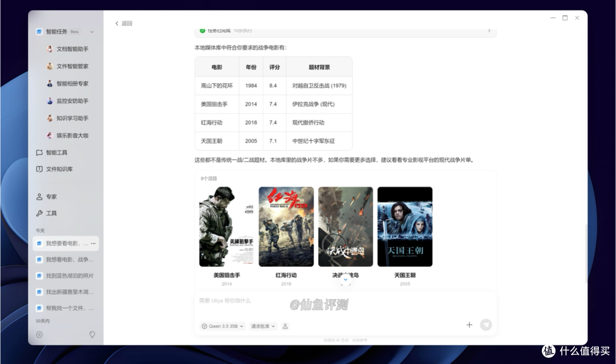Open the chat 找到蓝色湖泊的照片
616x364 pixels.
click(x=66, y=276)
